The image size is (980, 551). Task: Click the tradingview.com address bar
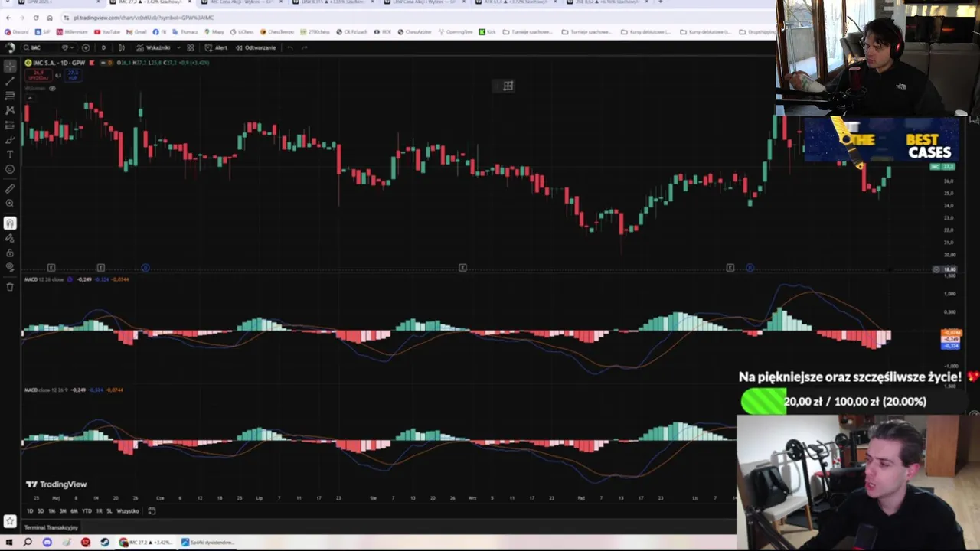(x=145, y=17)
